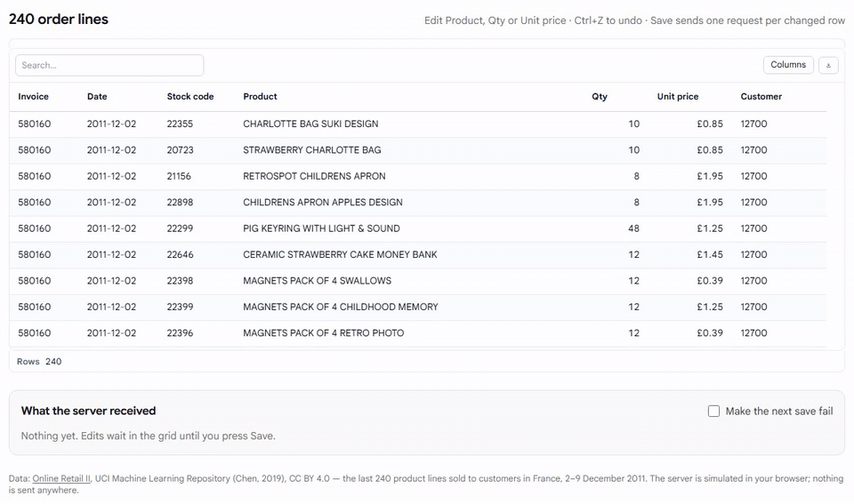The height and width of the screenshot is (504, 854).
Task: Select unit price £0.85 for STRAWBERRY CHARLOTTE BAG
Action: 710,150
